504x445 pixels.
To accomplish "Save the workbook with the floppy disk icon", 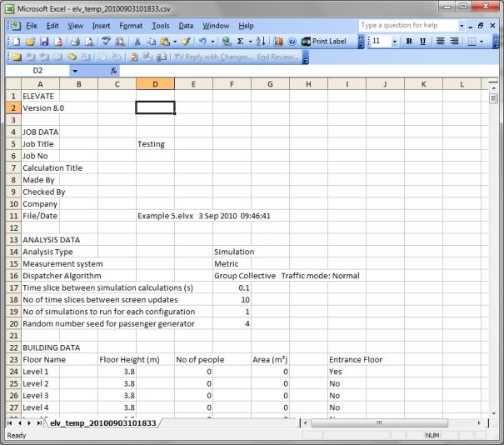I will (x=44, y=41).
